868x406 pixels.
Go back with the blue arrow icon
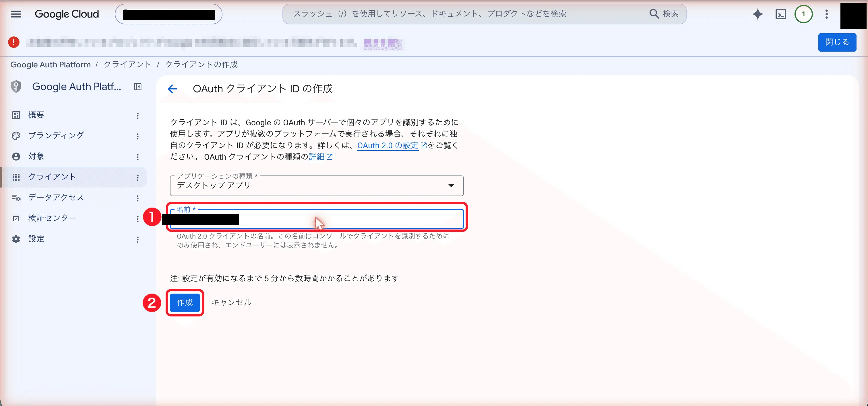[172, 89]
